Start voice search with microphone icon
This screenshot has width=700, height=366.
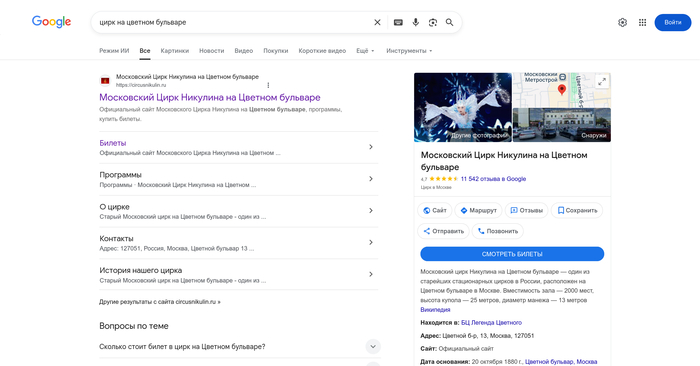(x=416, y=22)
